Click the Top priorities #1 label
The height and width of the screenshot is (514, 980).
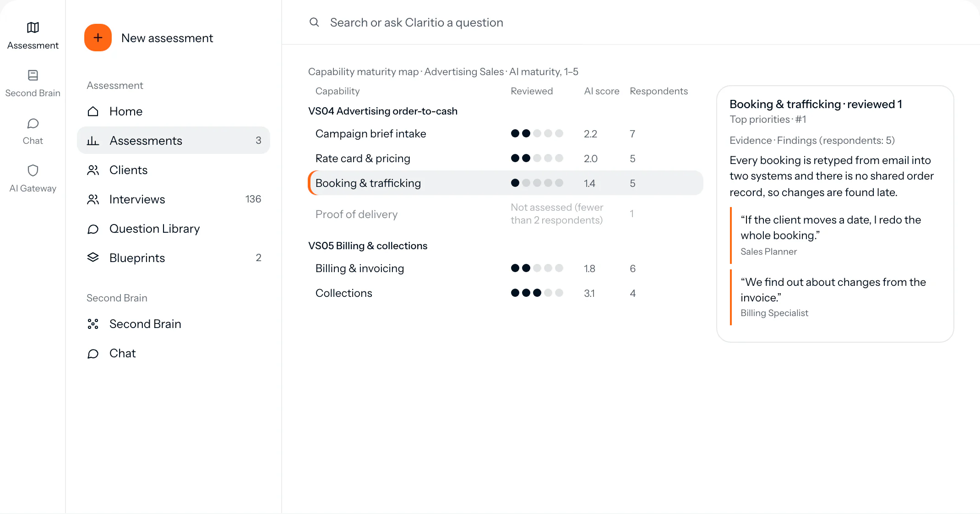[768, 120]
